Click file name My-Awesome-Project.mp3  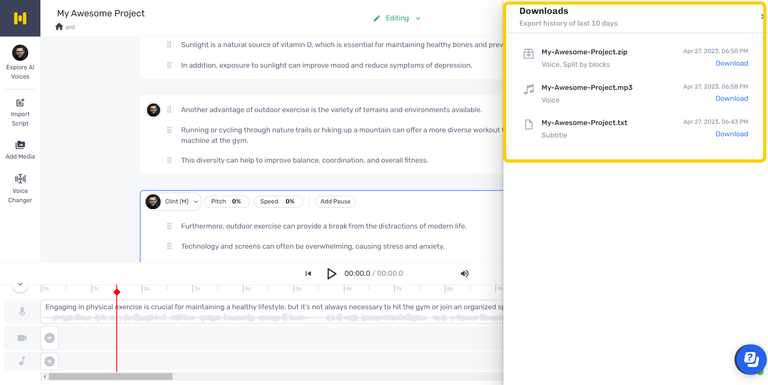tap(587, 87)
